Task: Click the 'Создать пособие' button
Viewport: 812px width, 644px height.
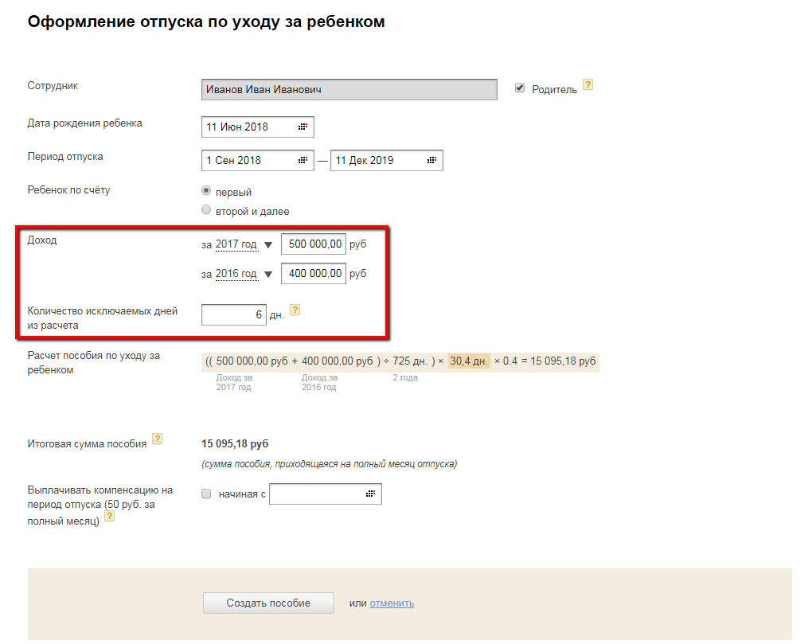Action: tap(268, 603)
